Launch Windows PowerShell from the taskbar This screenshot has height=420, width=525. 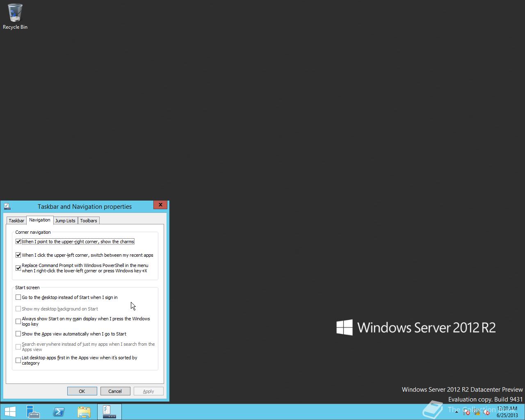(x=59, y=412)
